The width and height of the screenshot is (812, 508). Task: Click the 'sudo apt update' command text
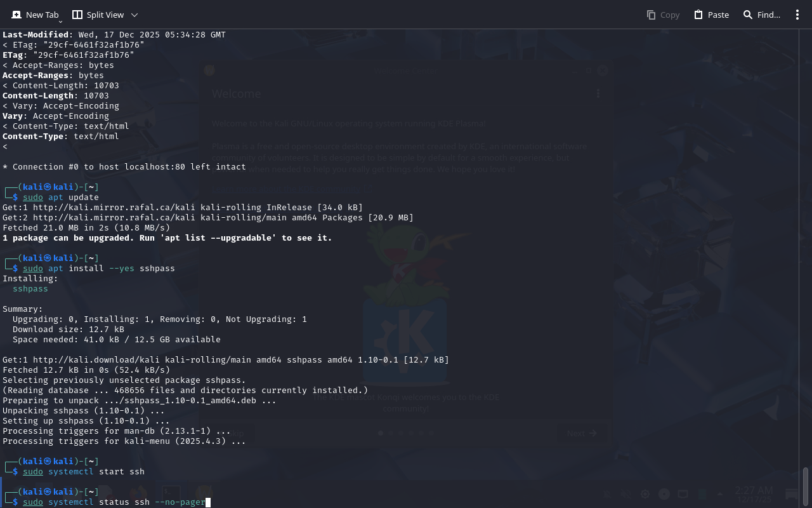61,197
